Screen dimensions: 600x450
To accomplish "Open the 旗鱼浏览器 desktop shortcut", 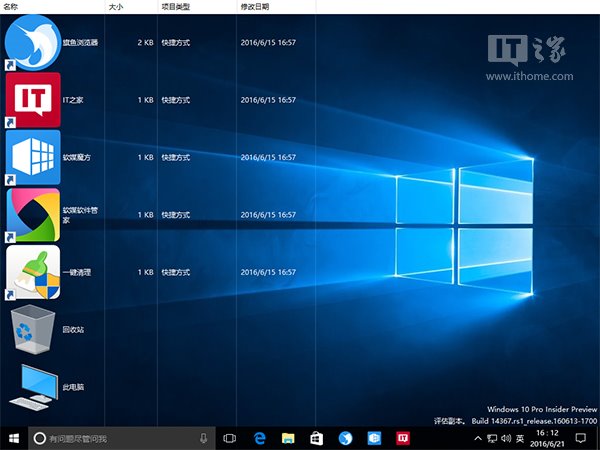I will point(33,43).
